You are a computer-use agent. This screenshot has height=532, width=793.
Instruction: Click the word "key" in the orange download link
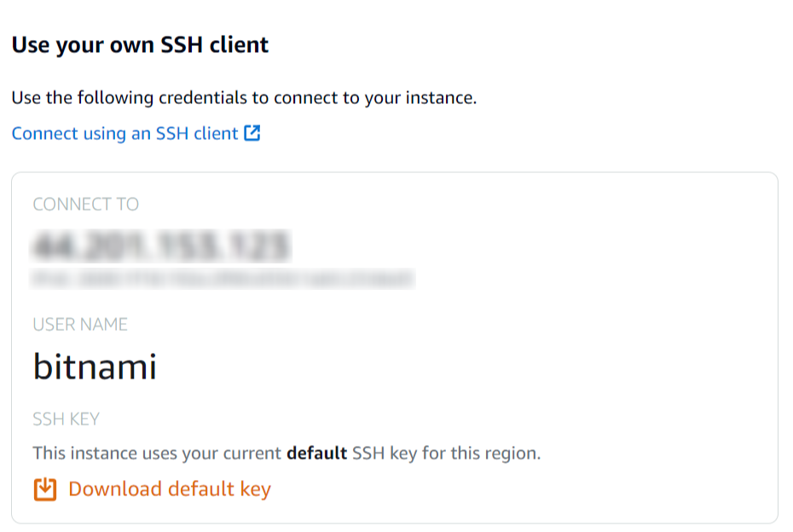click(255, 489)
